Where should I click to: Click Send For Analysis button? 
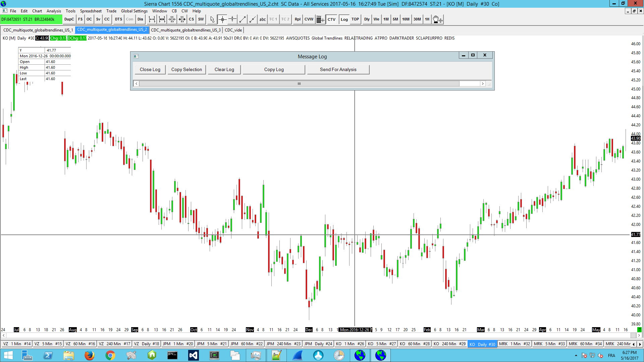338,70
